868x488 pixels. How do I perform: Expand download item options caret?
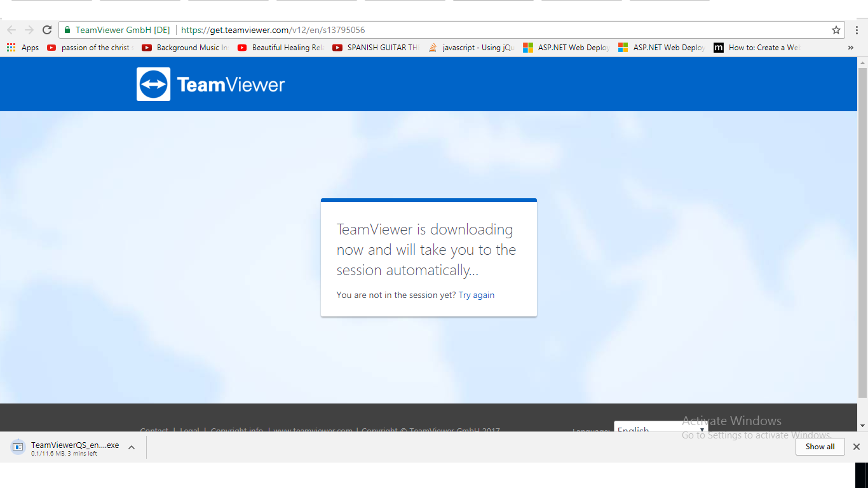pos(132,447)
